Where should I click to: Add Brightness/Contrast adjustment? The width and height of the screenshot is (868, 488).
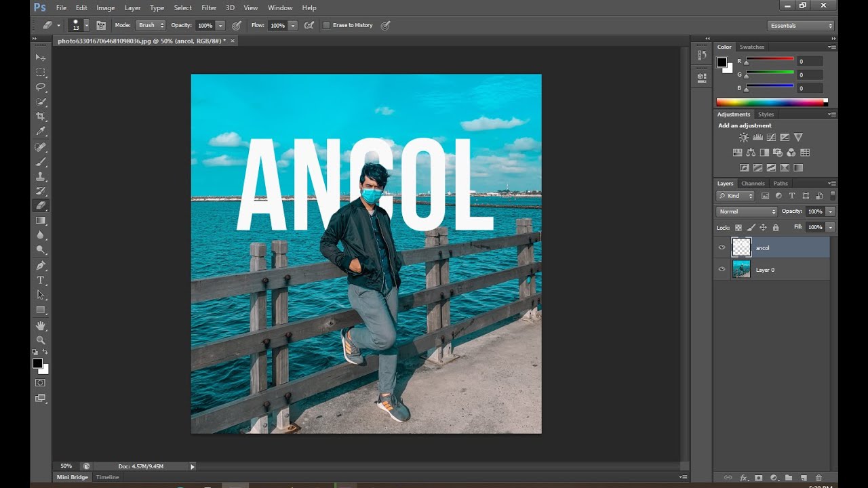744,138
